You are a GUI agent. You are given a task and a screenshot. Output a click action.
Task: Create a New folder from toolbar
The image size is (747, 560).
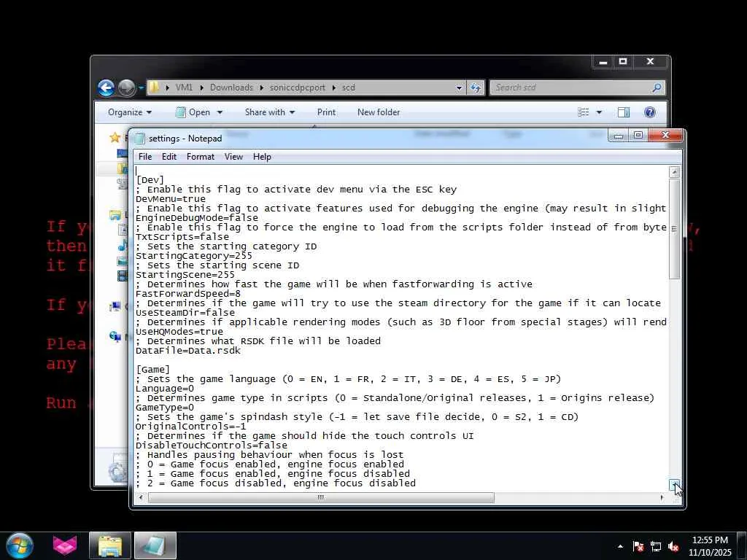point(379,112)
